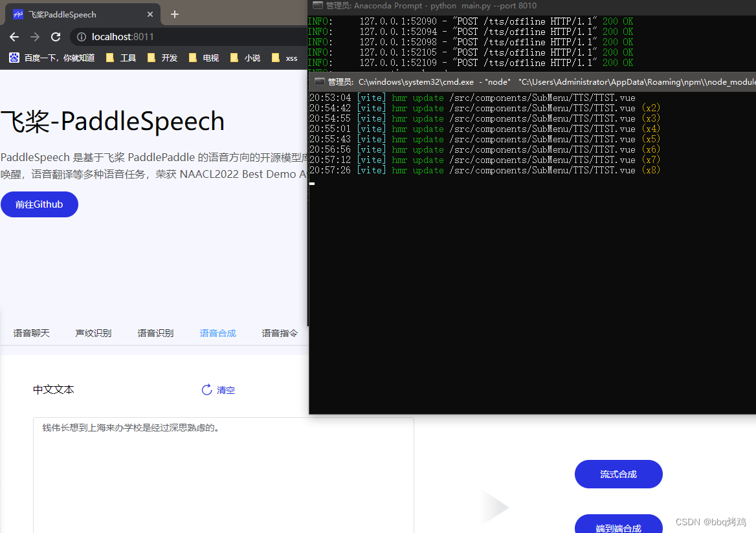Switch to the 语音聊天 tab
The width and height of the screenshot is (756, 533).
click(x=30, y=333)
